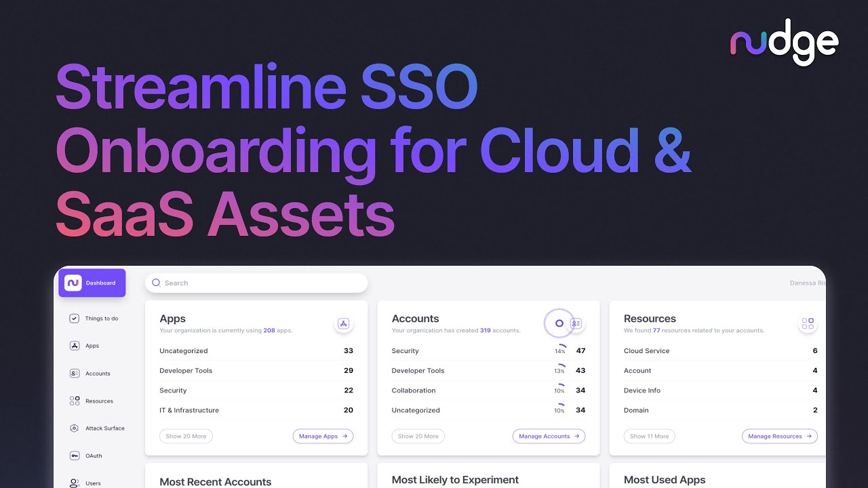868x488 pixels.
Task: Select Domain row in Resources card
Action: (721, 410)
